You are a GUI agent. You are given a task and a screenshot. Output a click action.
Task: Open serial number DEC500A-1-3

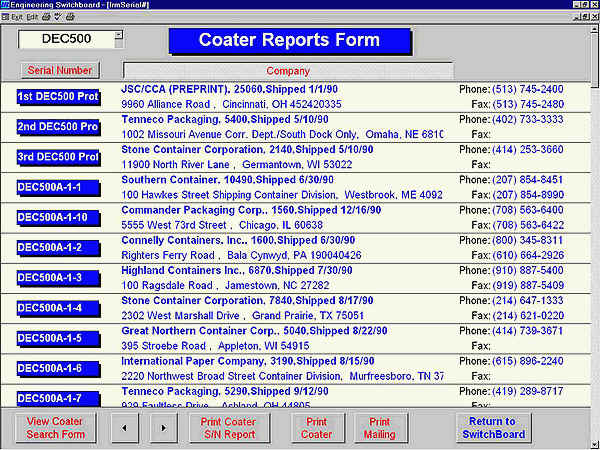click(x=58, y=278)
